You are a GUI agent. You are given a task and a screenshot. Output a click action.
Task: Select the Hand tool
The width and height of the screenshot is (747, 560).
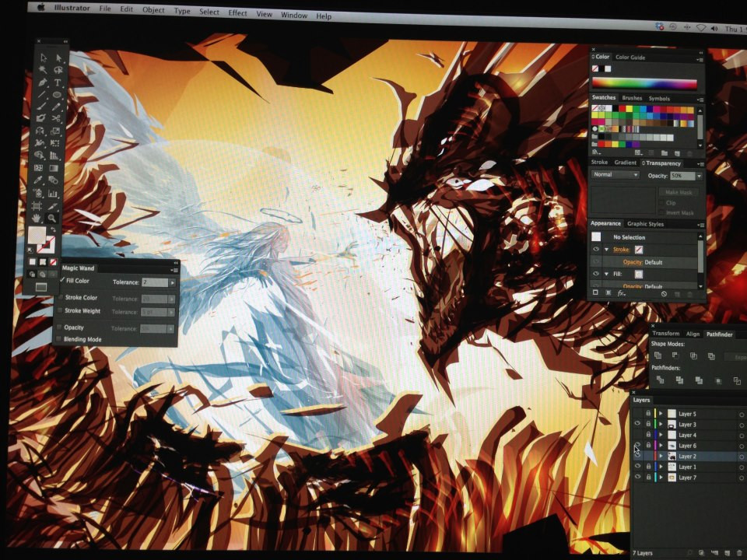pos(37,218)
